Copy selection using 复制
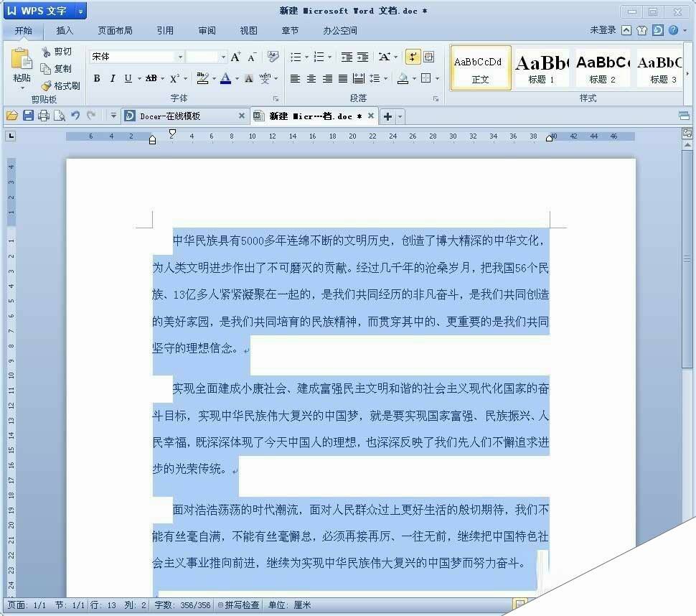Screen dimensions: 696x616 [57, 68]
